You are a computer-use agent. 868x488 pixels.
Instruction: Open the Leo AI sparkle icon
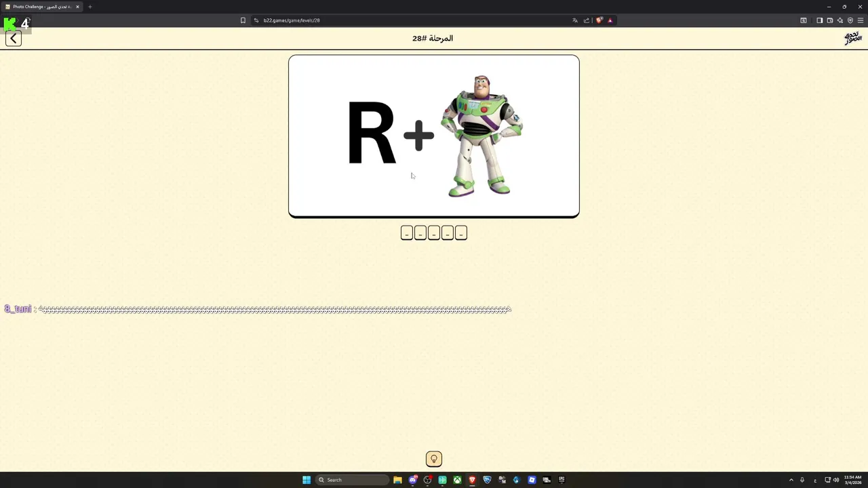(x=840, y=20)
